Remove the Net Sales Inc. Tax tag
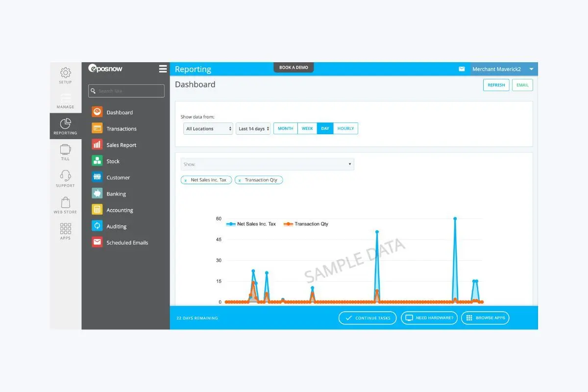Viewport: 588px width, 392px height. pyautogui.click(x=186, y=180)
